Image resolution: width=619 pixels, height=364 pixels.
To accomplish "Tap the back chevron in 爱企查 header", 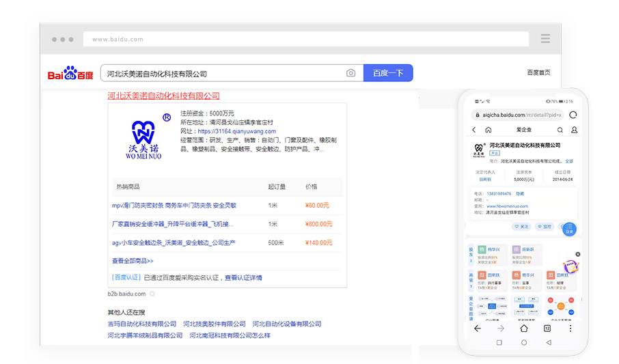I will pos(474,130).
